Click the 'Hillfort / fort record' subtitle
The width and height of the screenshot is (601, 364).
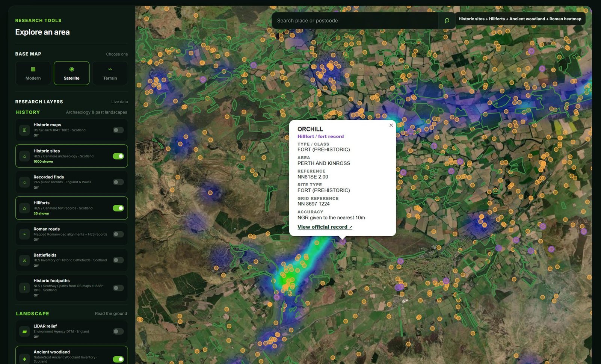point(320,136)
